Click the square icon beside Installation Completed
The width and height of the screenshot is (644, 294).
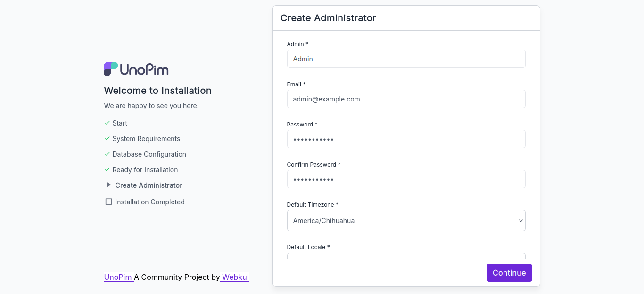pyautogui.click(x=108, y=202)
